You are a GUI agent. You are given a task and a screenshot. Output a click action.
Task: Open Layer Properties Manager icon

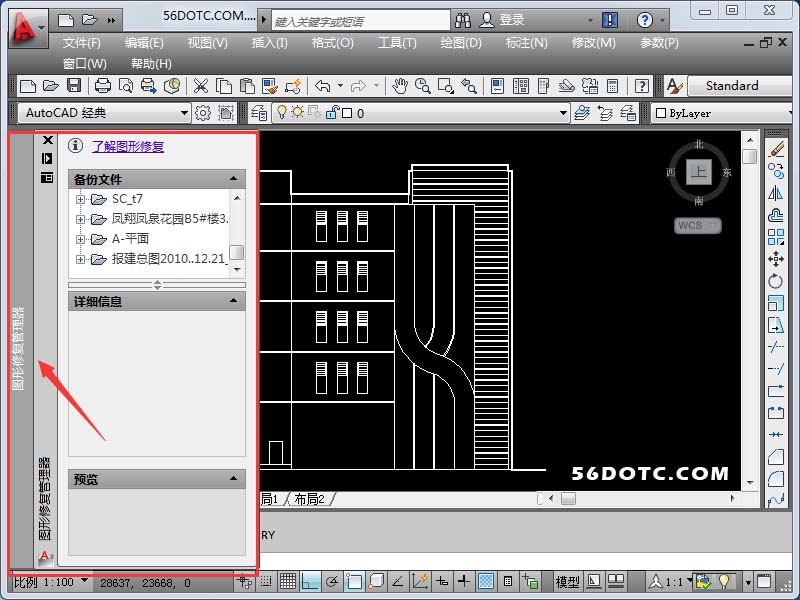259,113
